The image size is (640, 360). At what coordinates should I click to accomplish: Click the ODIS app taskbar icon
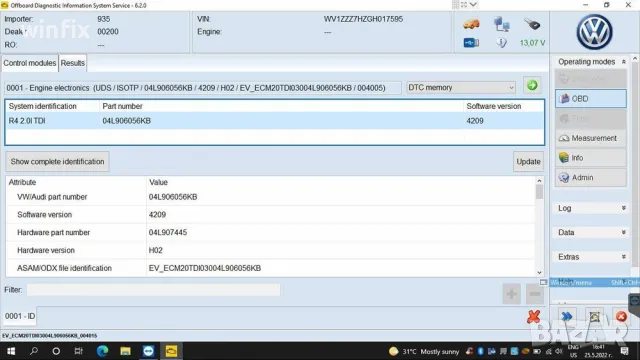click(x=171, y=351)
